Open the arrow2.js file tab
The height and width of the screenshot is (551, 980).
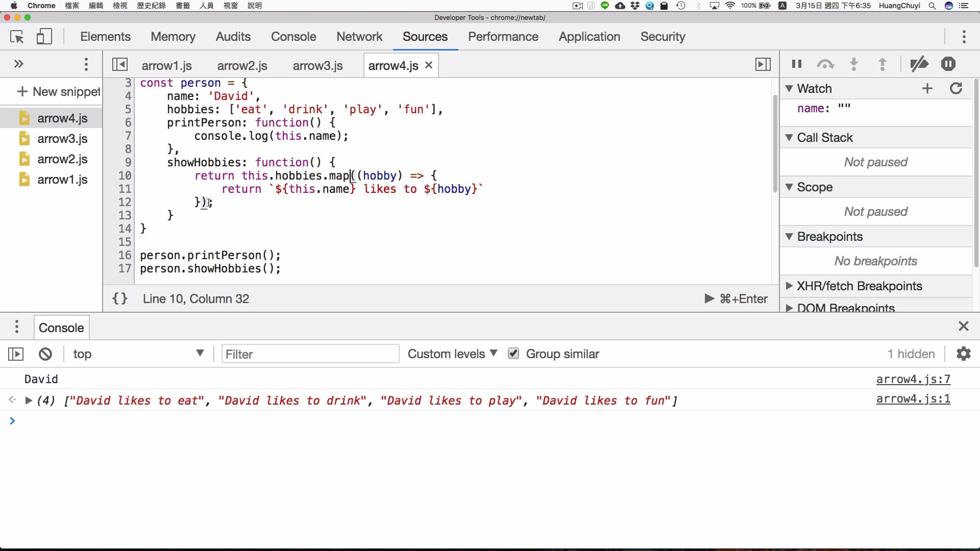click(242, 66)
